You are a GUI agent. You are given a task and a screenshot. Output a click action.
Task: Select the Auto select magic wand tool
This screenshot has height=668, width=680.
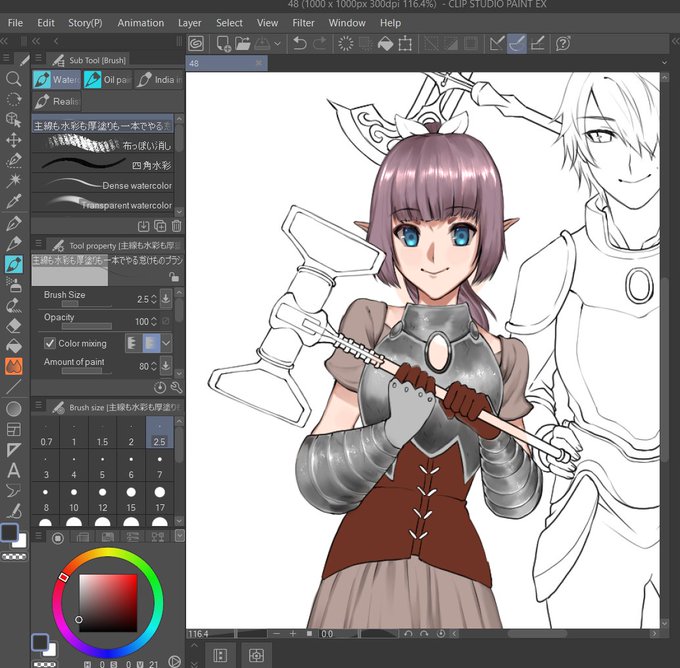pos(13,180)
